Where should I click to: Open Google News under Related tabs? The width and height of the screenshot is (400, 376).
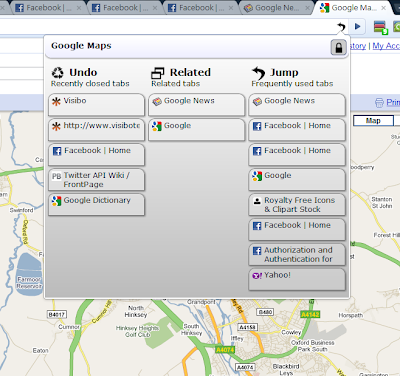pos(197,105)
